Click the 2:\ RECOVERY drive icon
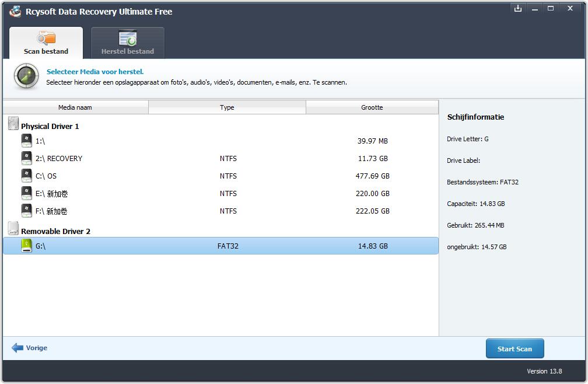This screenshot has width=588, height=384. pyautogui.click(x=27, y=158)
